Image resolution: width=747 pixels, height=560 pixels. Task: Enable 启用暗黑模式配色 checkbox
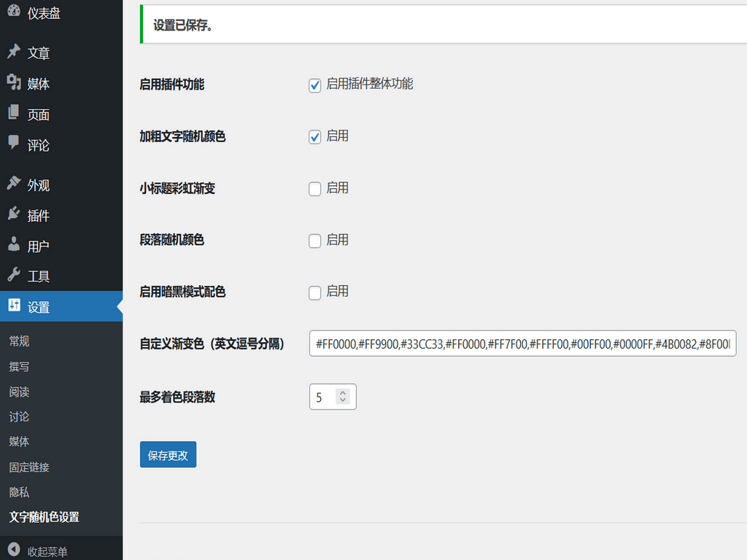click(x=314, y=292)
